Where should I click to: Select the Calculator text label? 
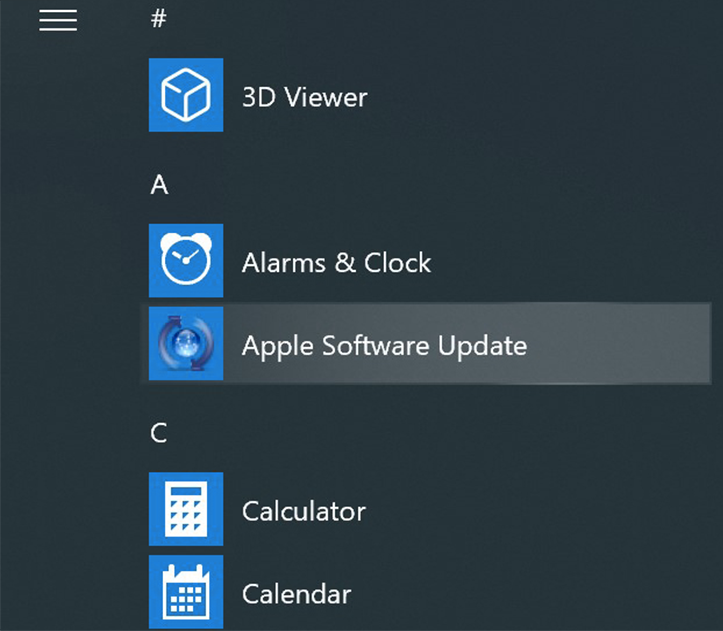pos(303,512)
